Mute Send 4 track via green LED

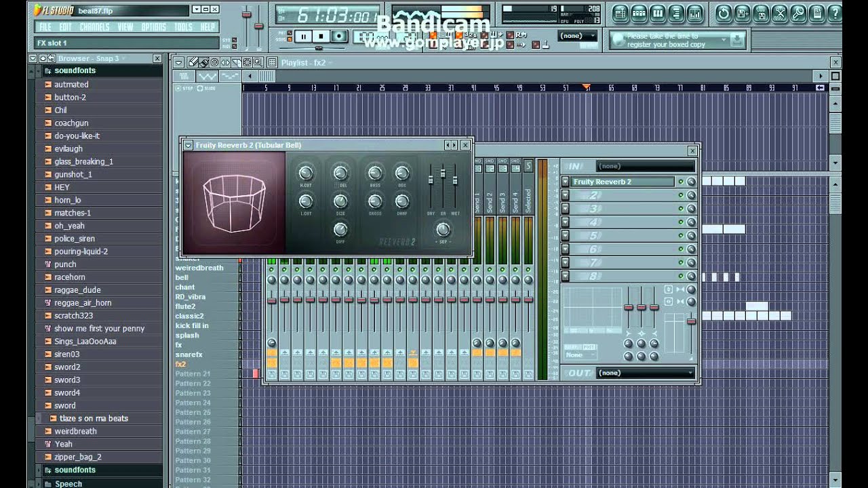click(x=515, y=269)
